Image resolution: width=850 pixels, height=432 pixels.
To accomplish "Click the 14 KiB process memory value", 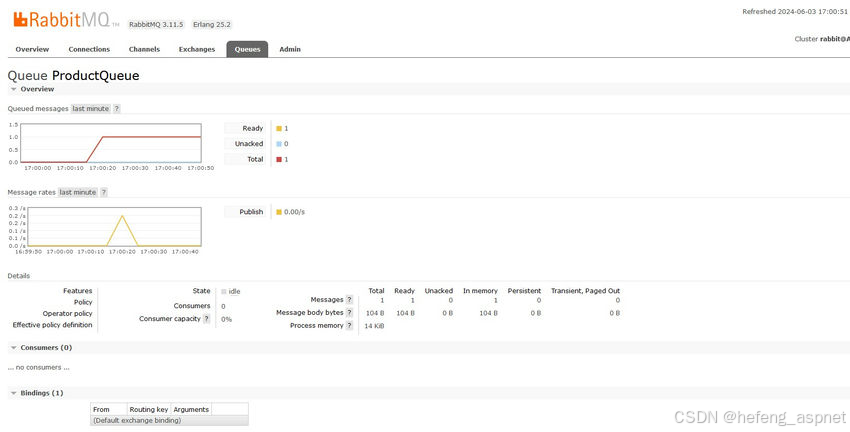I will coord(375,326).
